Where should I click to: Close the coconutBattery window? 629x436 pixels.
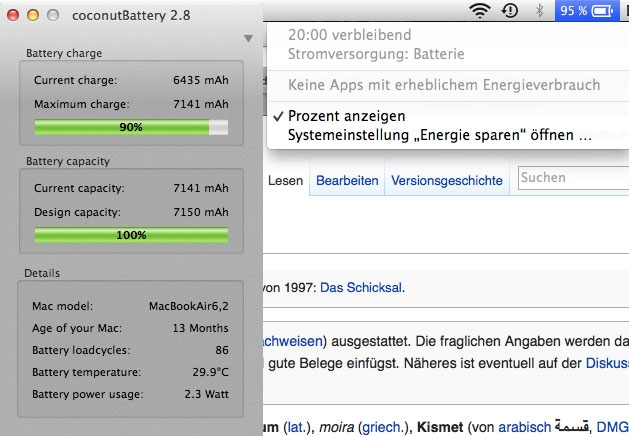pos(13,15)
